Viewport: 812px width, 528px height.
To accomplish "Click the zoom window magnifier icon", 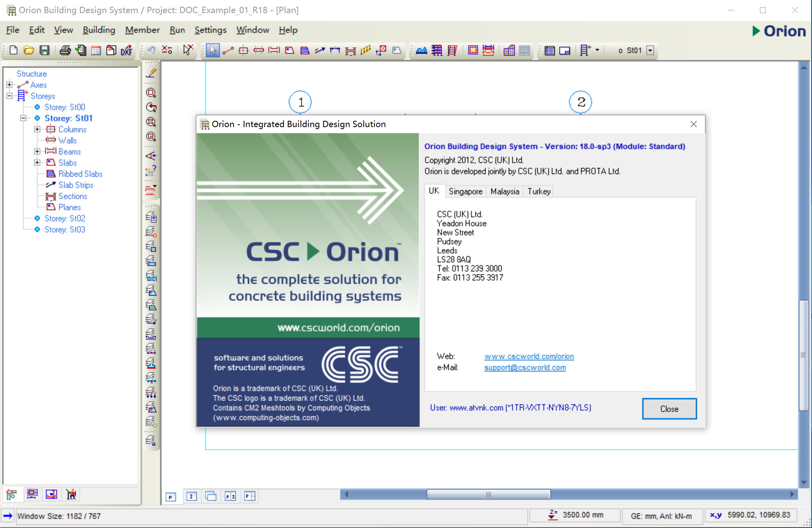I will (151, 93).
